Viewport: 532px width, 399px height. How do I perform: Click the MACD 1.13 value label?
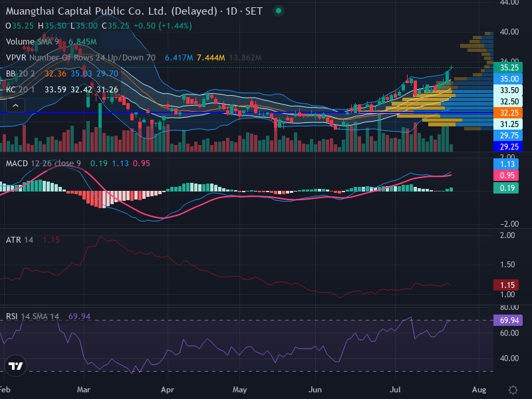(506, 164)
